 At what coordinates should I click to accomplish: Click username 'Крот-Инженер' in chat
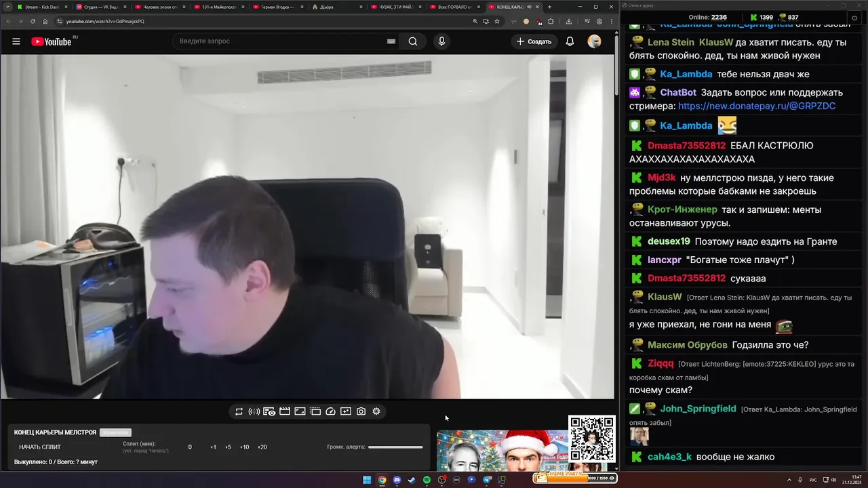[x=682, y=209]
